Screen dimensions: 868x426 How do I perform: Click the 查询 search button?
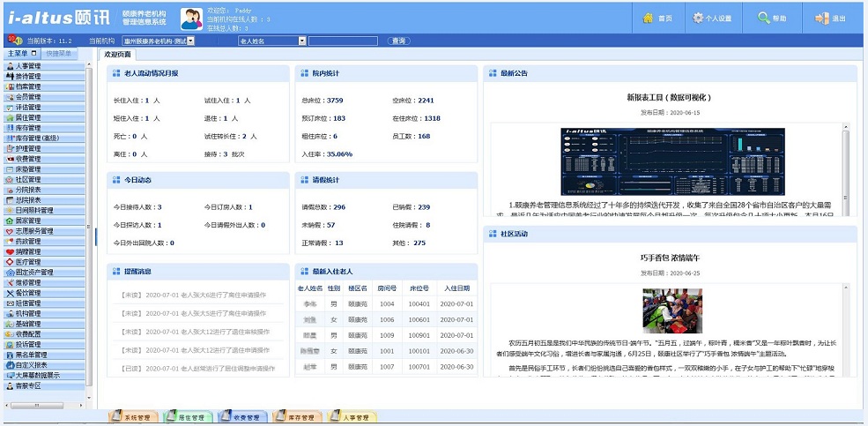tap(399, 41)
